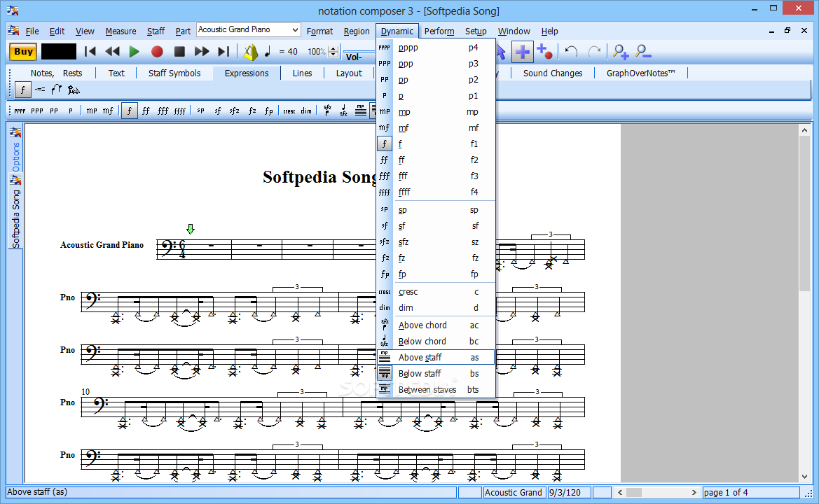Screen dimensions: 819x504
Task: Toggle the fortissimo (ff) toolbar button
Action: 146,111
